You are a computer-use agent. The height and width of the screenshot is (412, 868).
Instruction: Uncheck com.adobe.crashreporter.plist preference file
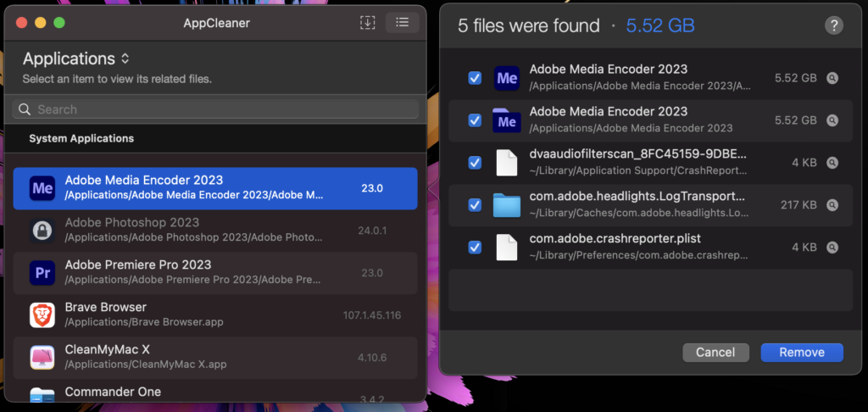tap(475, 247)
